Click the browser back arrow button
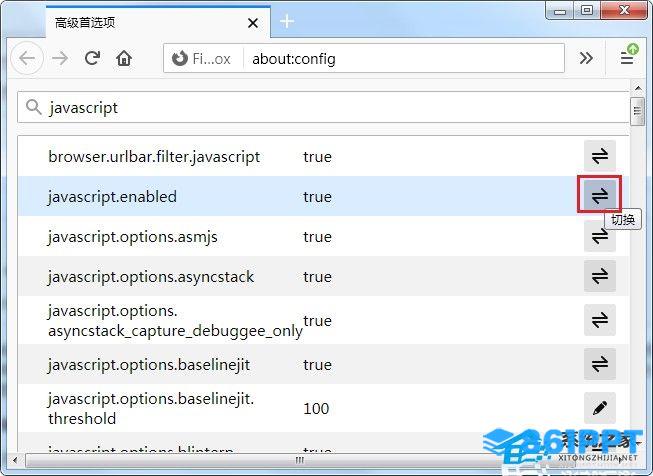The image size is (653, 476). click(27, 58)
